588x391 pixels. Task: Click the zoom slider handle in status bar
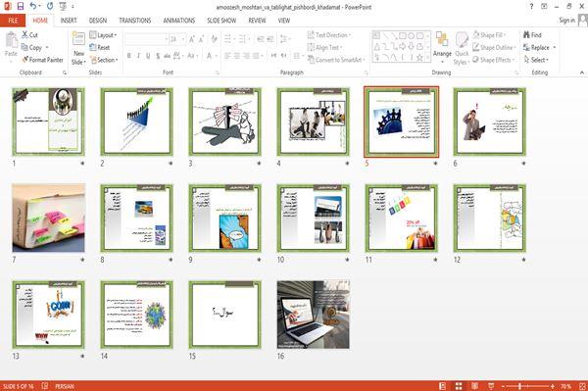(519, 386)
